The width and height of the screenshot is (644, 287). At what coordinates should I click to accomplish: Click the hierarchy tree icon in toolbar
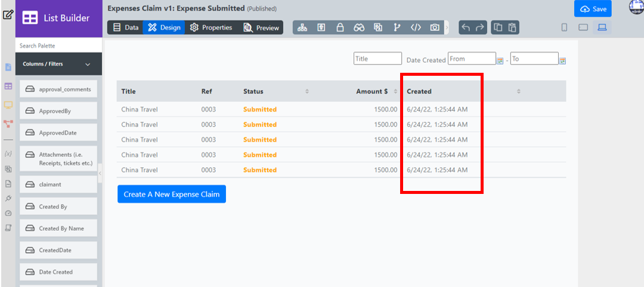coord(302,28)
